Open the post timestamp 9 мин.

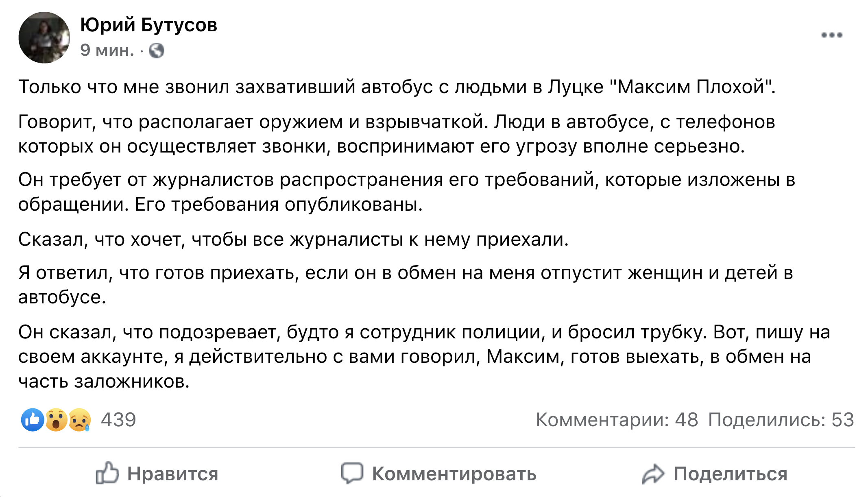click(107, 50)
